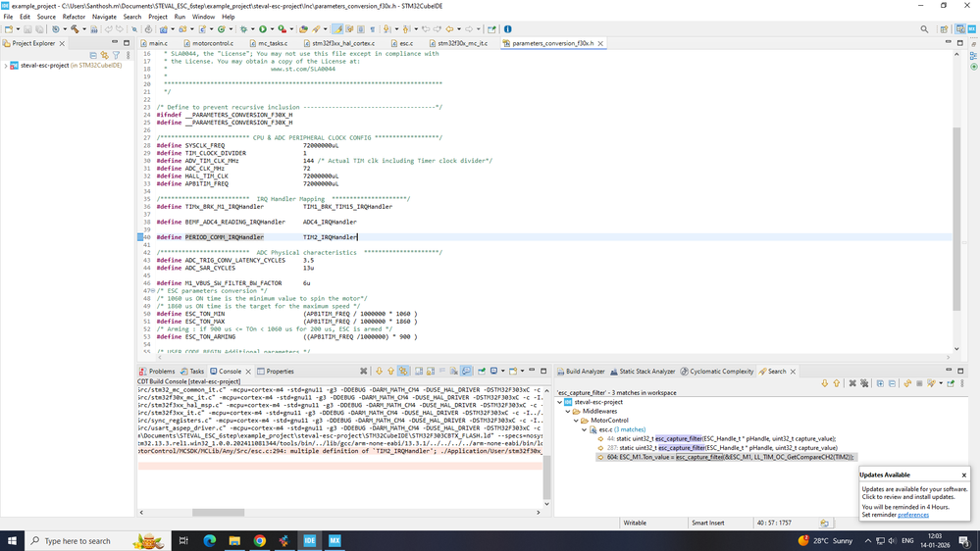Click Expand All in Search view
The width and height of the screenshot is (980, 551).
(880, 383)
